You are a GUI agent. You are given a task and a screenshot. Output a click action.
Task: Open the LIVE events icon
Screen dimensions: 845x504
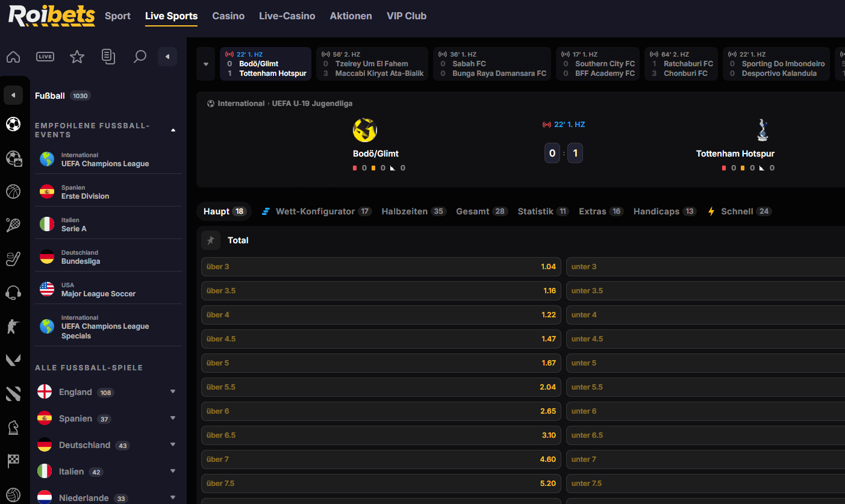coord(45,57)
